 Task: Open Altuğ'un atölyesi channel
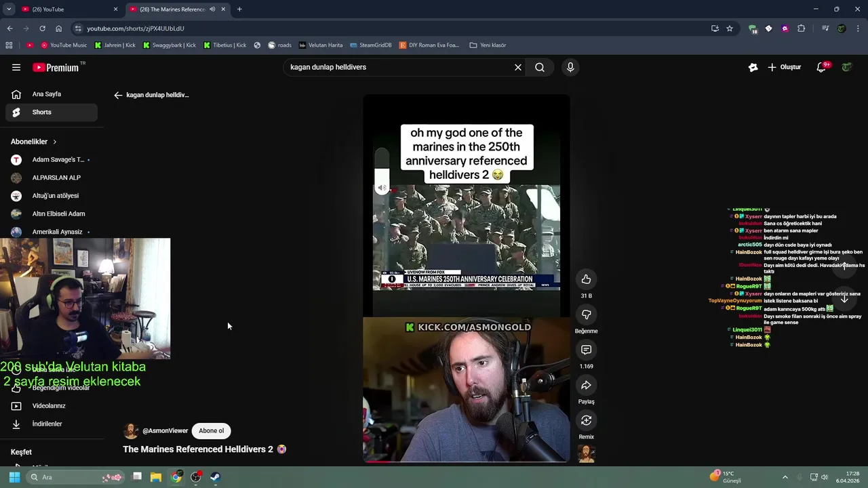52,196
